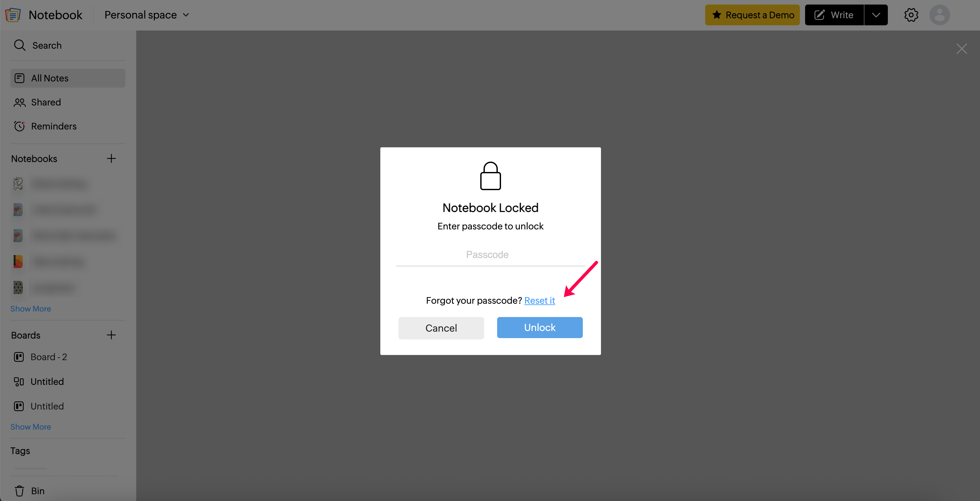Click the orange notebook cover thumbnail
Image resolution: width=980 pixels, height=501 pixels.
18,262
